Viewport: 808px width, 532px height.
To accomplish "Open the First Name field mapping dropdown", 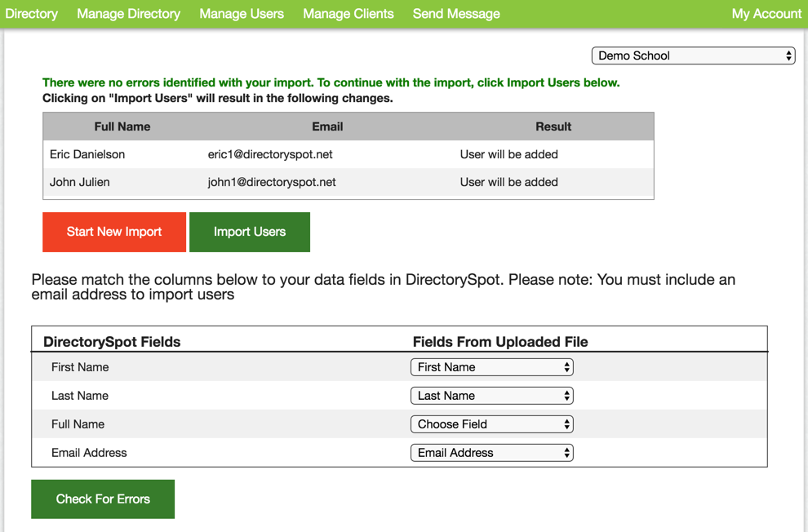I will click(x=491, y=367).
